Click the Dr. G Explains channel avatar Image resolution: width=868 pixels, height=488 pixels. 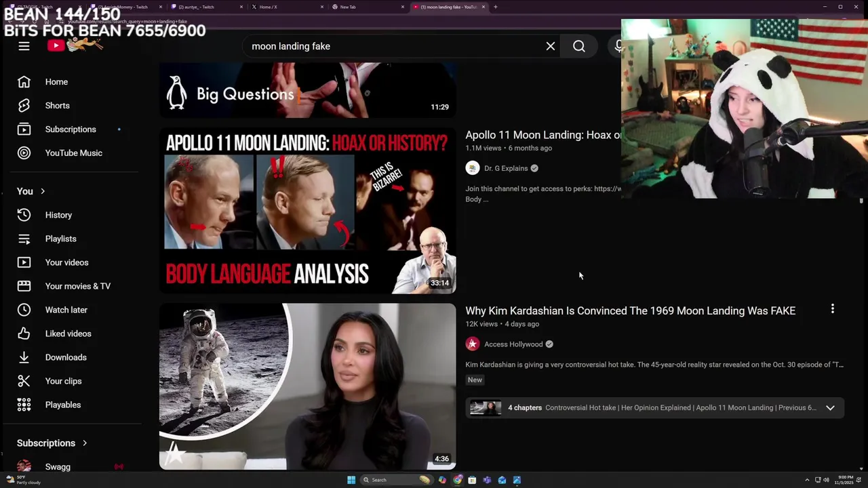pyautogui.click(x=473, y=168)
